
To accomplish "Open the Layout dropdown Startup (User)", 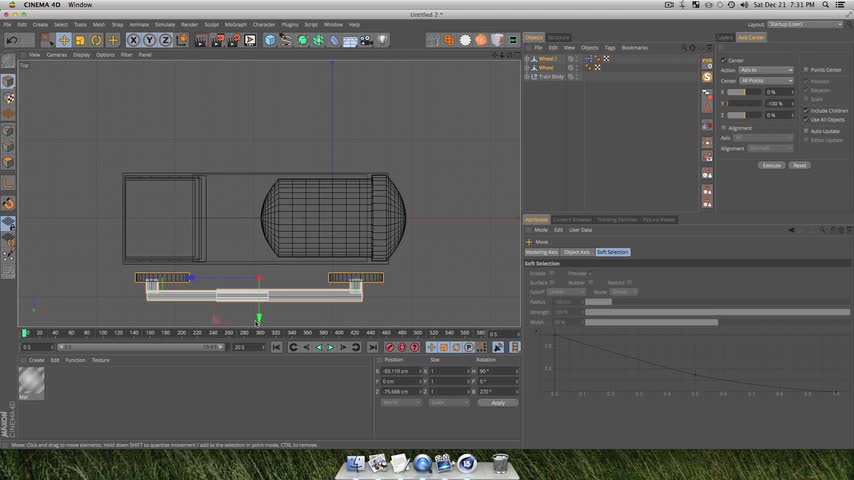I will coord(807,24).
